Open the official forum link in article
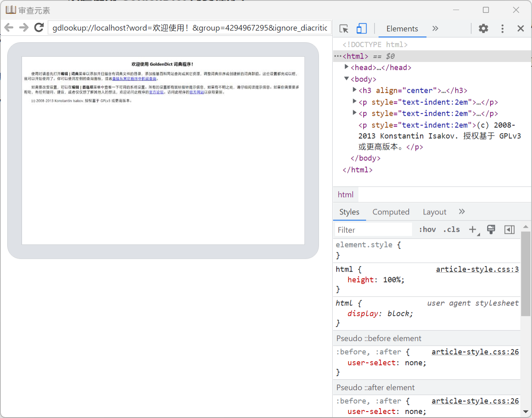 coord(156,92)
